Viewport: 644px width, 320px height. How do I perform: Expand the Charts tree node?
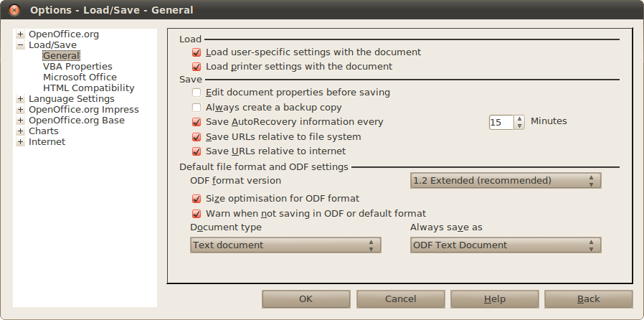click(21, 131)
